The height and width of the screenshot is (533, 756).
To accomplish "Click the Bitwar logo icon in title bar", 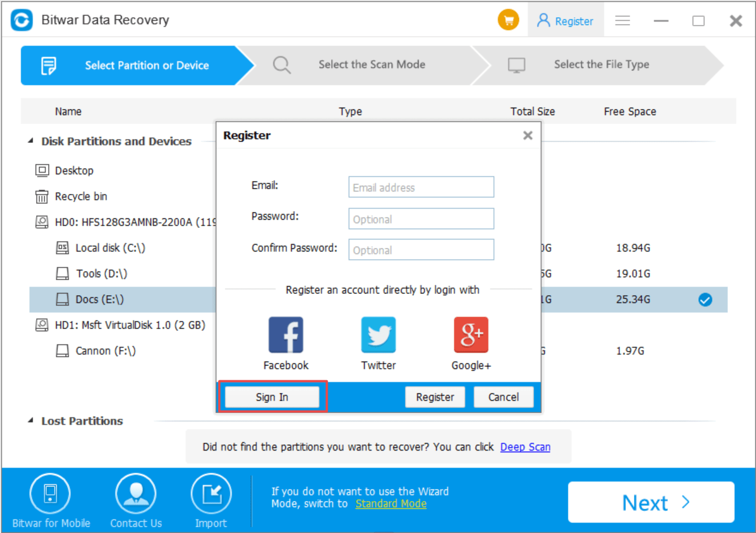I will coord(22,20).
